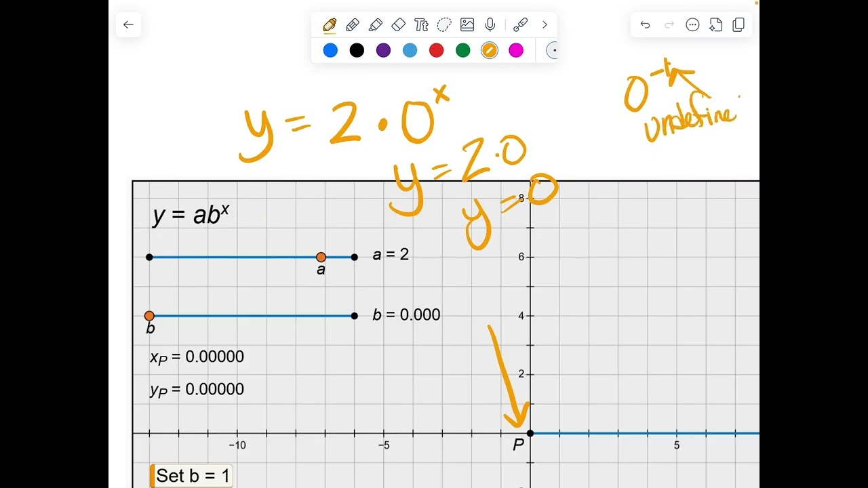Select the pencil tool
Screen dimensions: 868x488
click(353, 25)
